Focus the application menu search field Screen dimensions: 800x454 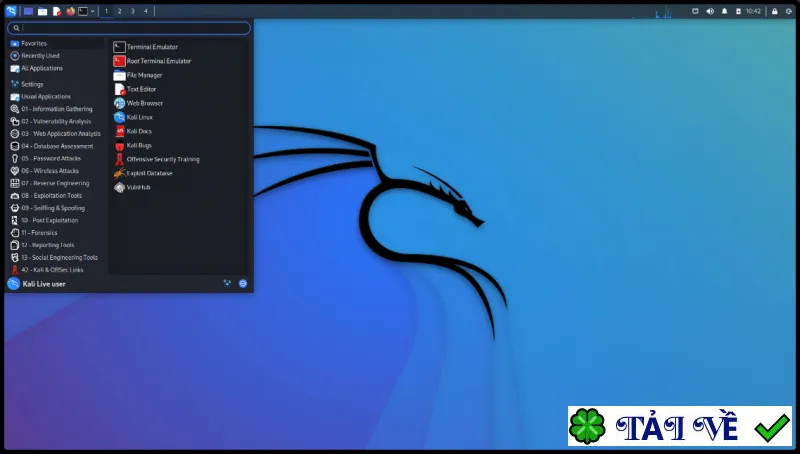click(129, 28)
